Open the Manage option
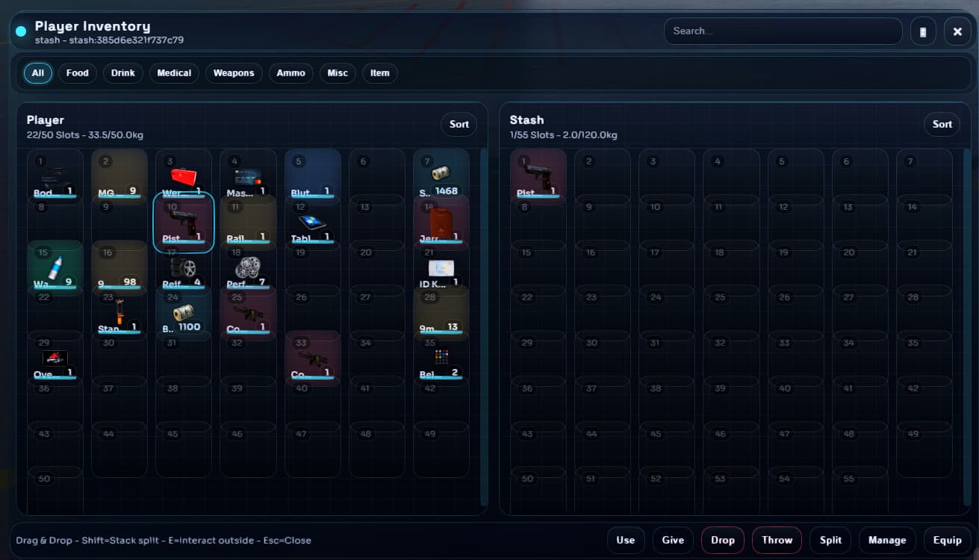Image resolution: width=979 pixels, height=560 pixels. tap(887, 541)
